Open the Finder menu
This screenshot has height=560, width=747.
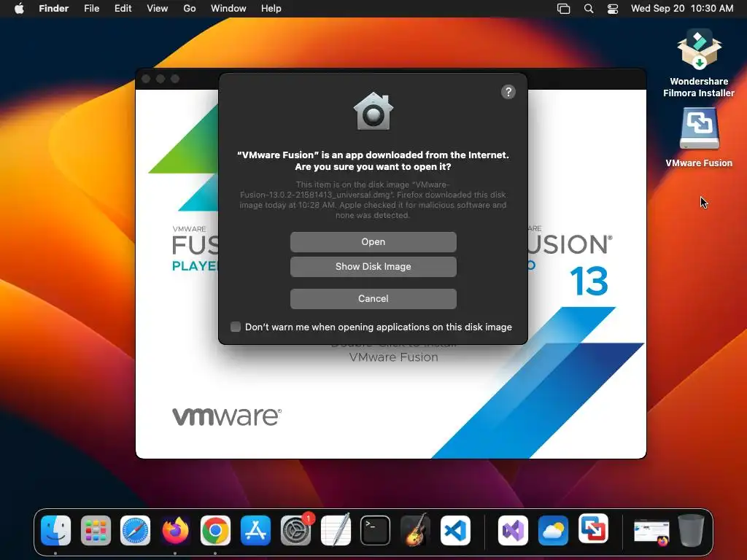(x=54, y=9)
